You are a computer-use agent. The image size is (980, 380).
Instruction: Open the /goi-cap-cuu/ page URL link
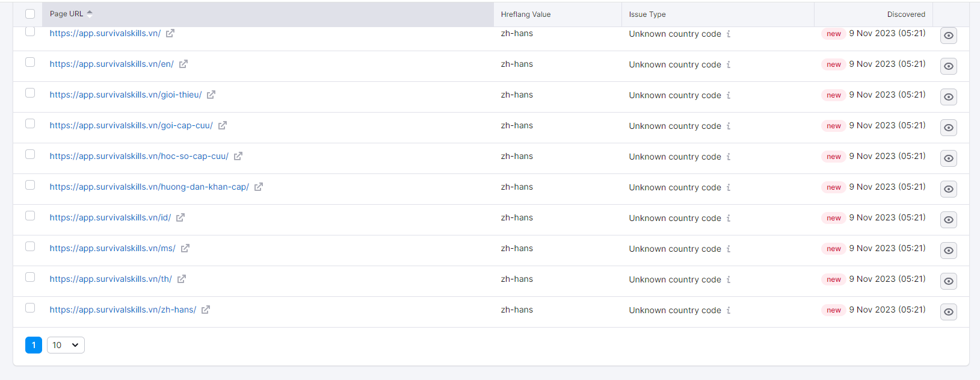[131, 125]
